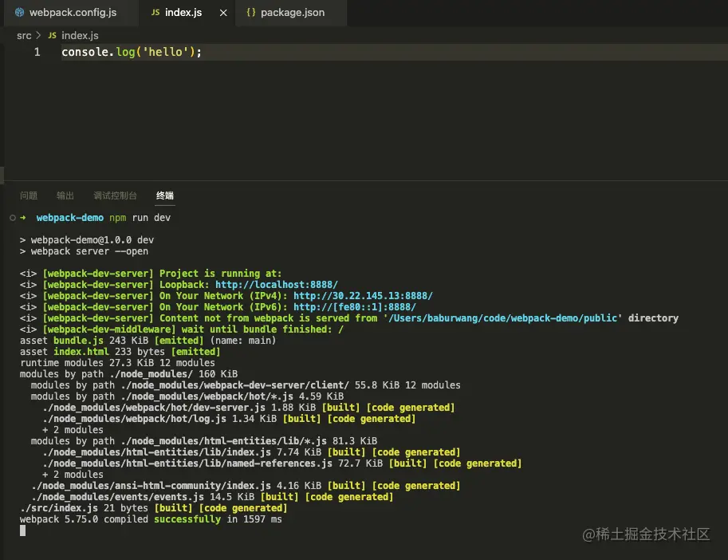This screenshot has height=560, width=728.
Task: Click the ansi-html-community/index.js module path
Action: [151, 485]
